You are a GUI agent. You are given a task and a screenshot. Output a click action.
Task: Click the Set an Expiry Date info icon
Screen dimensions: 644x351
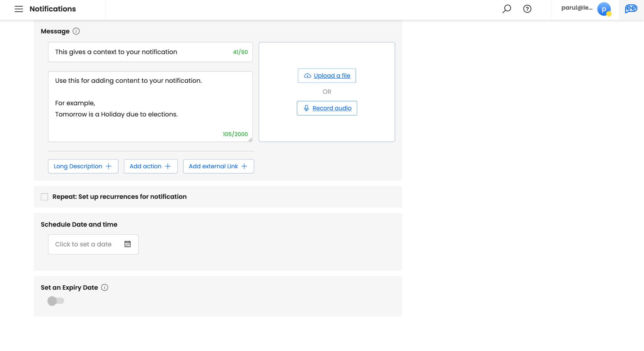[105, 287]
